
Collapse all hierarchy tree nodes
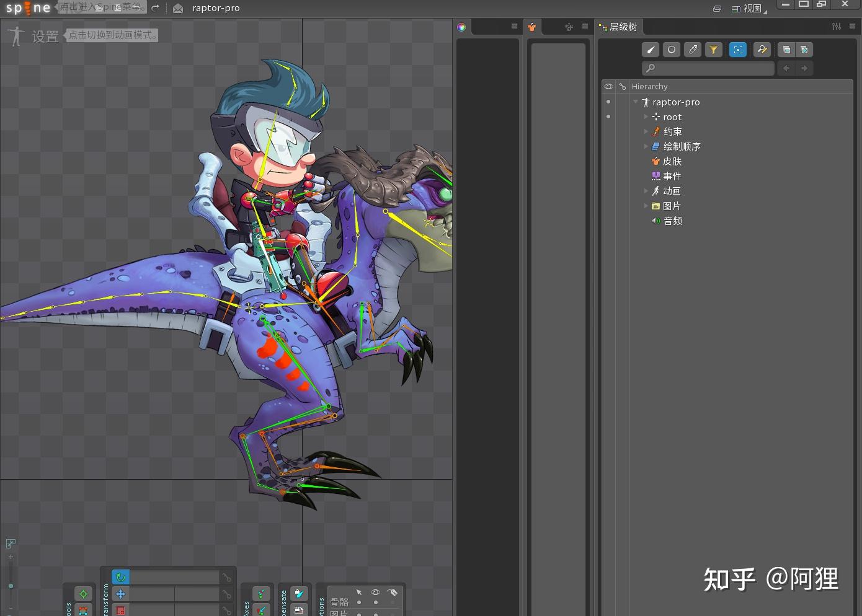coord(786,50)
